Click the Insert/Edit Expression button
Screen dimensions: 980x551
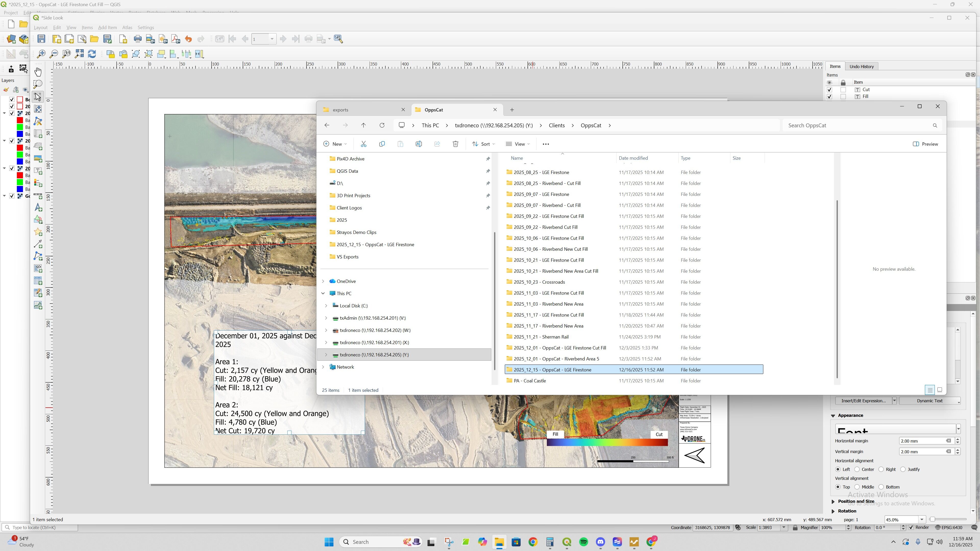[864, 400]
